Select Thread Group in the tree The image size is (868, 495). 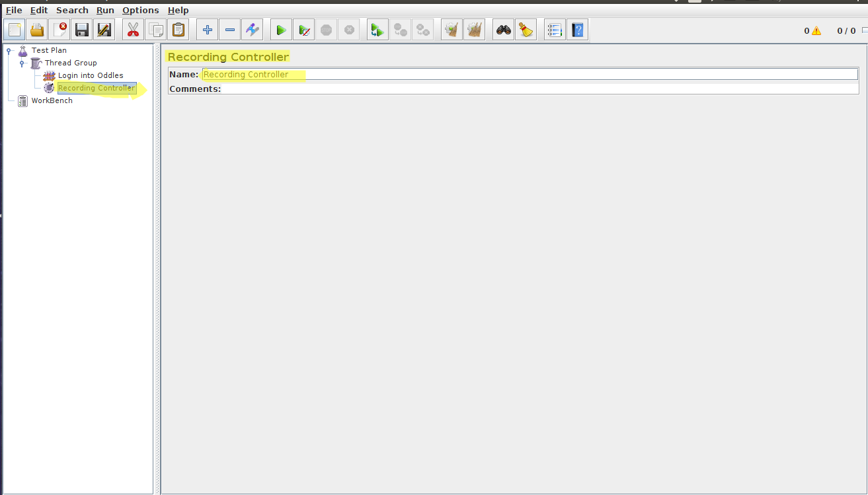[x=71, y=63]
